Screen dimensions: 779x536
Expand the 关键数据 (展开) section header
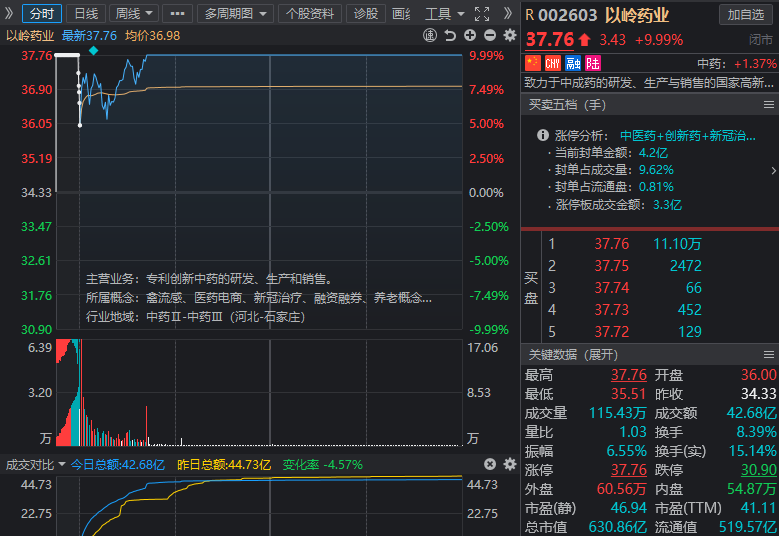coord(573,355)
